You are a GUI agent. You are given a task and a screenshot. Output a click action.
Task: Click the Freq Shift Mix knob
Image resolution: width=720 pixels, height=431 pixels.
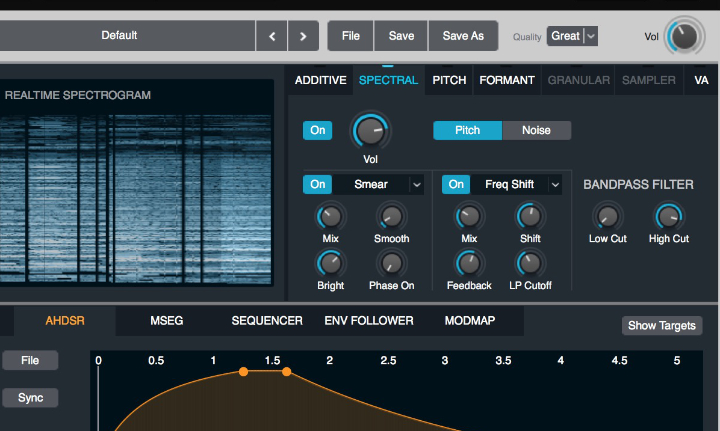[x=469, y=217]
